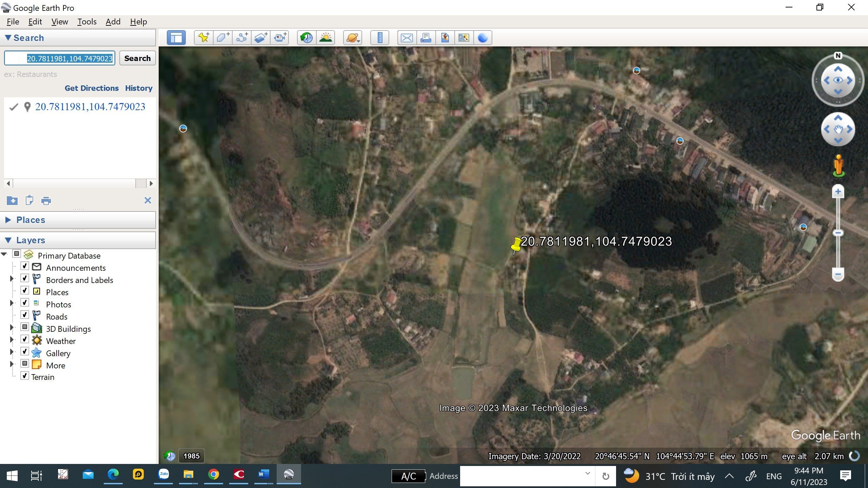Add a new placemark from toolbar
868x488 pixels.
[204, 38]
